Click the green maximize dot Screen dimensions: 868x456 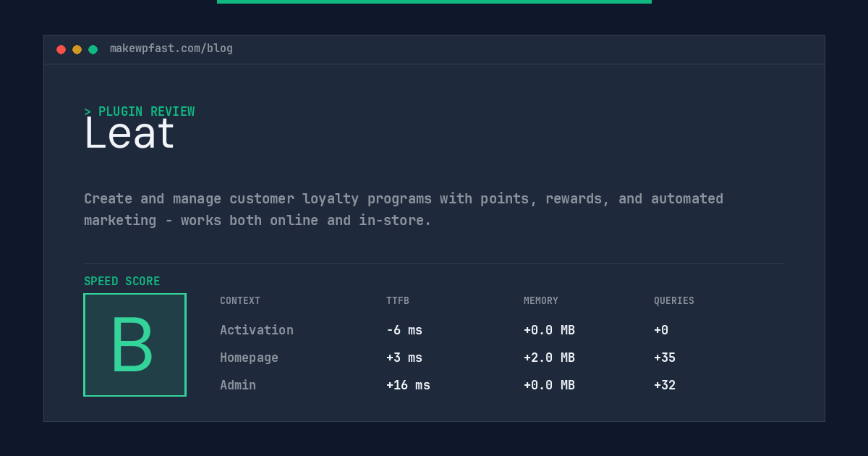click(93, 49)
